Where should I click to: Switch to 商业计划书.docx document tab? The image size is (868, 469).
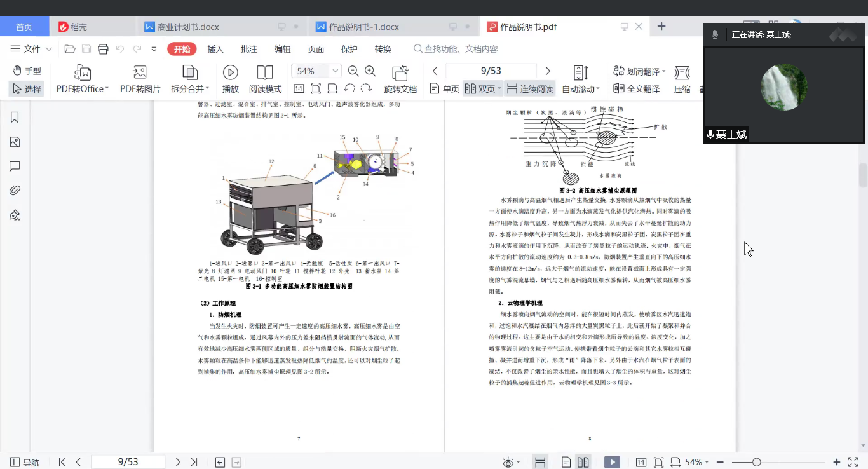point(187,27)
